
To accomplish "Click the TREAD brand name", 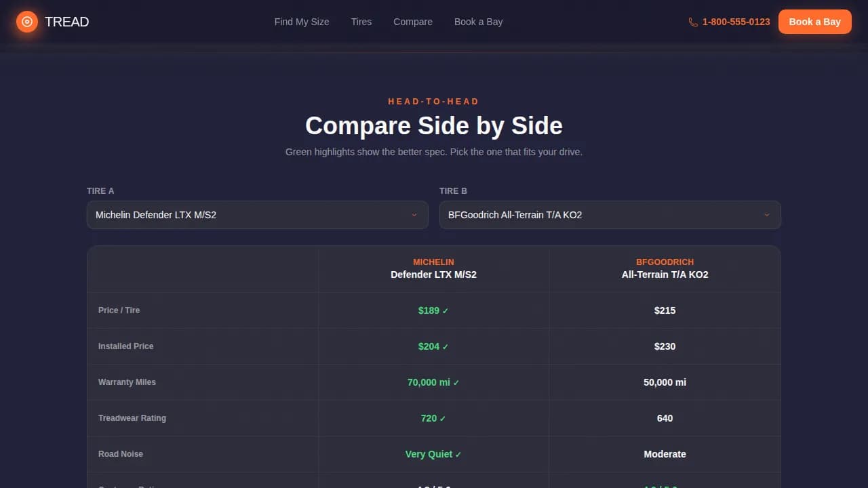I will [x=66, y=22].
